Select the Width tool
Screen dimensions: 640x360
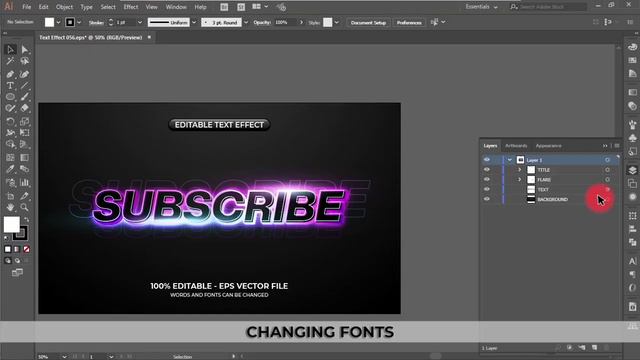pos(10,133)
